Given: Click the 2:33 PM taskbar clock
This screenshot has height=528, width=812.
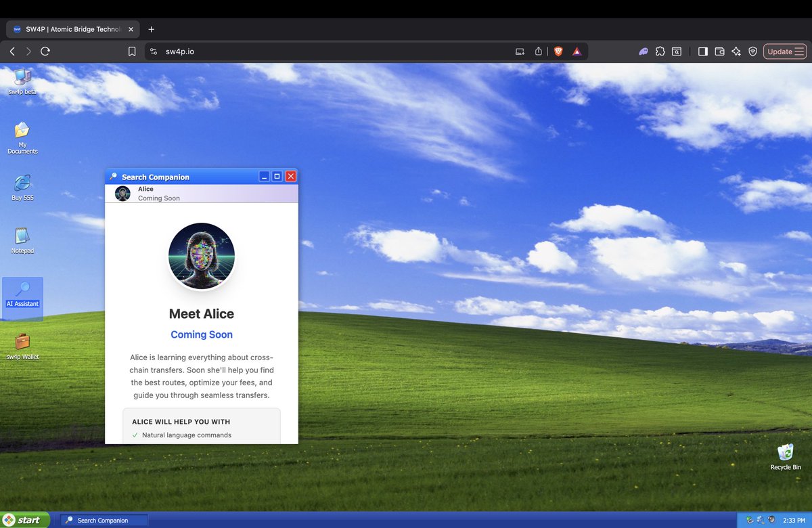Looking at the screenshot, I should tap(793, 521).
